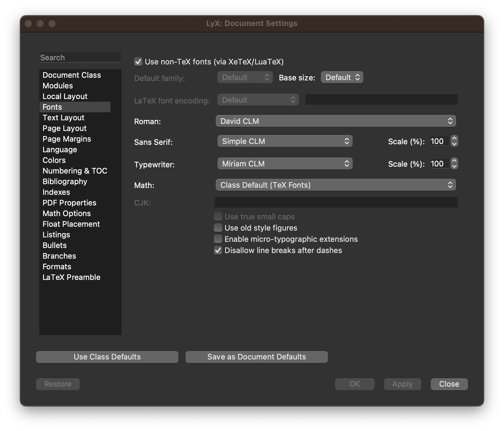Open the Math font dropdown
This screenshot has height=431, width=504.
pyautogui.click(x=336, y=185)
